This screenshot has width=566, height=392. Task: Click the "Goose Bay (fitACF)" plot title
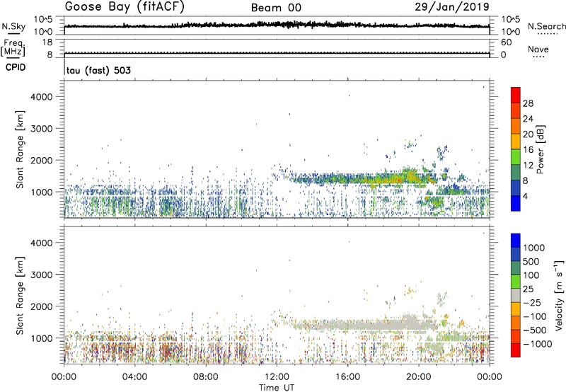click(125, 7)
